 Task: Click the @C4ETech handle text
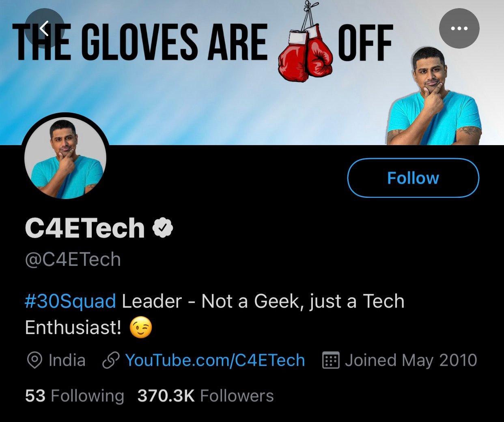pos(72,259)
